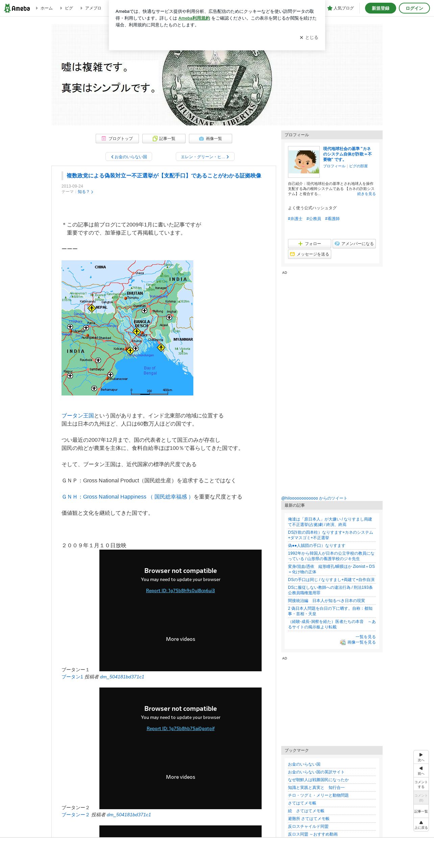
Task: Click the ログイン button
Action: (x=414, y=8)
